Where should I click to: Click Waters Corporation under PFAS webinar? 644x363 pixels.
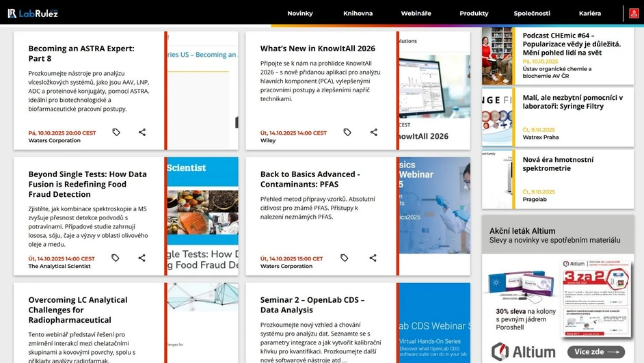tap(286, 266)
